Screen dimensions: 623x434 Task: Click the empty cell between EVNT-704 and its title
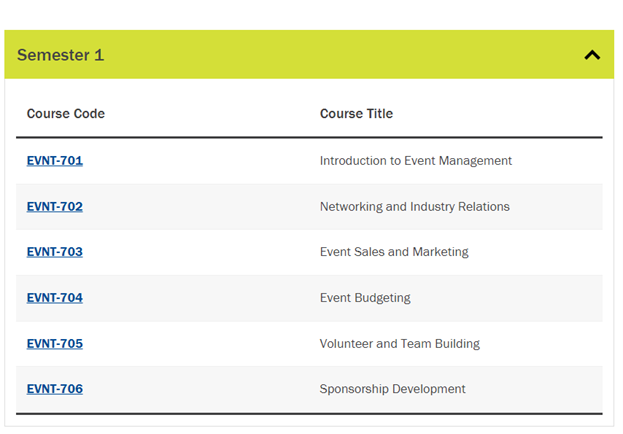click(x=200, y=298)
